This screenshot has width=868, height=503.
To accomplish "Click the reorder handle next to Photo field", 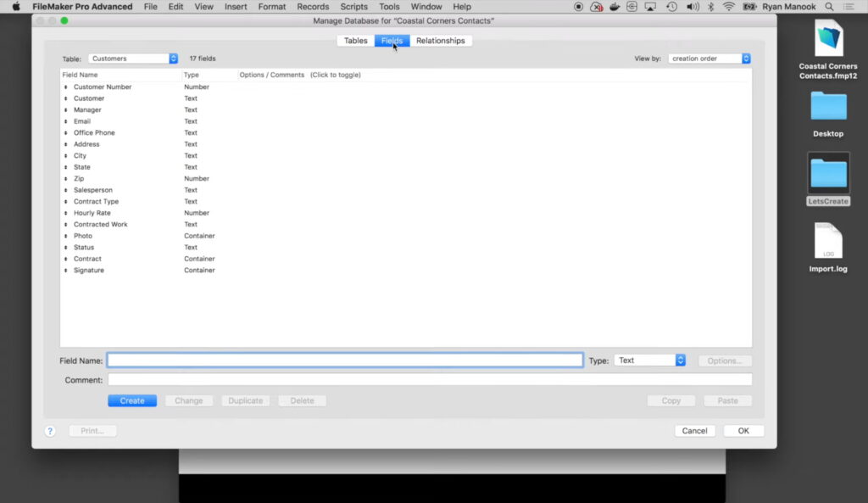I will [66, 237].
